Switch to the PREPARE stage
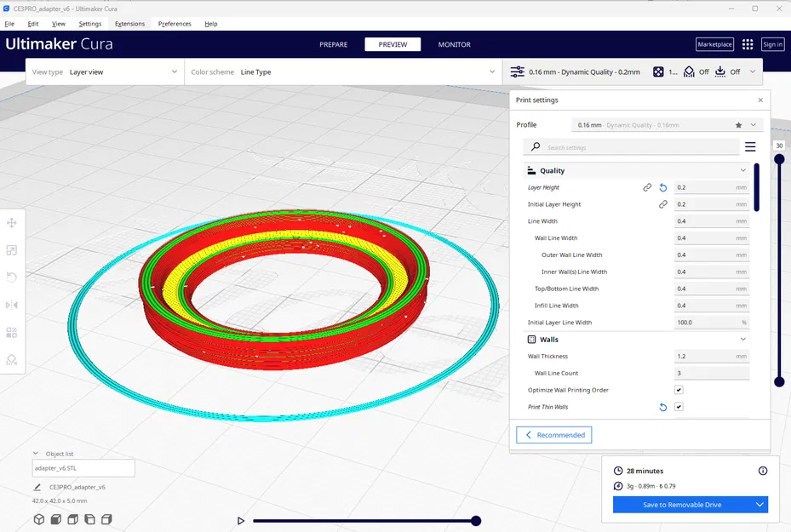 [x=334, y=44]
